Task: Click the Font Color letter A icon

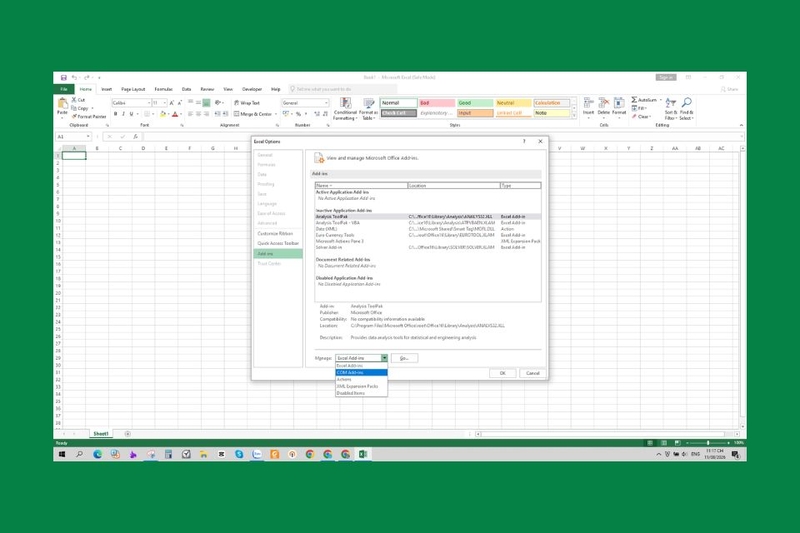Action: (175, 114)
